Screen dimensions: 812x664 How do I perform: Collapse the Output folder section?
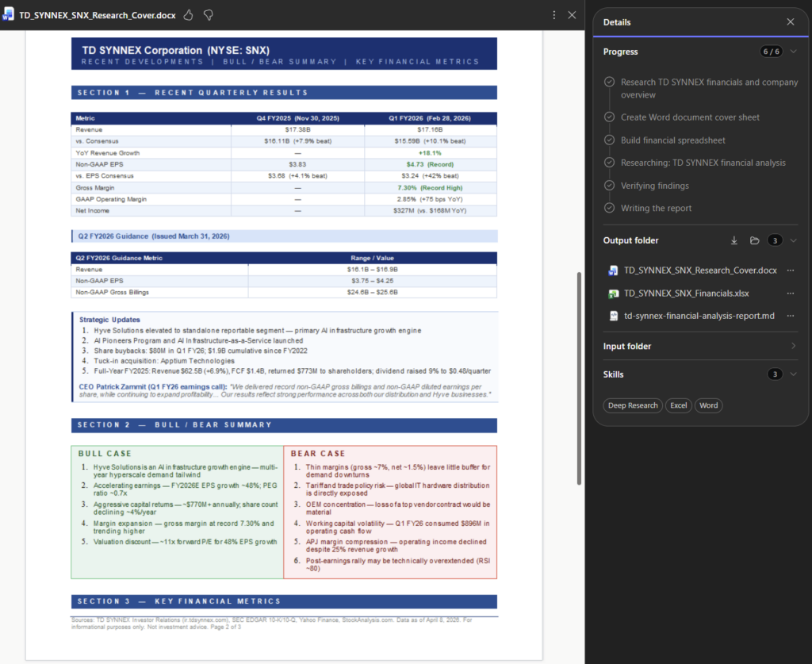pyautogui.click(x=793, y=240)
